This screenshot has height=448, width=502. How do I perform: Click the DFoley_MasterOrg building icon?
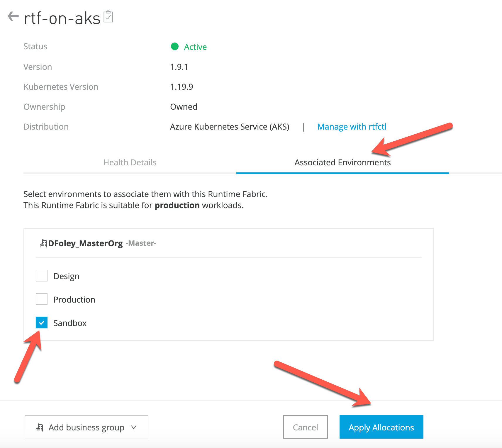pos(43,243)
